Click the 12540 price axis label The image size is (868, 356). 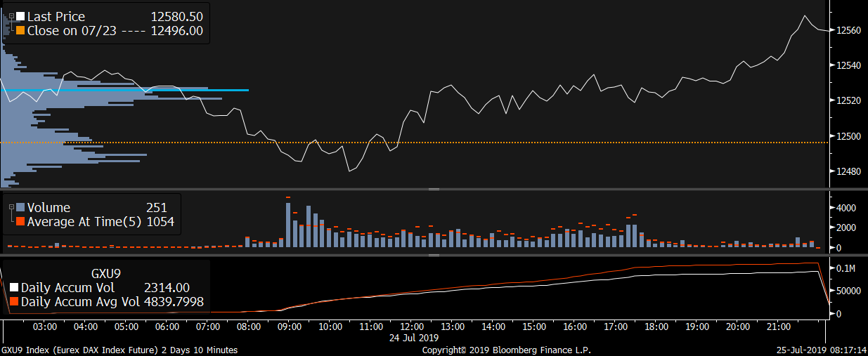coord(848,65)
